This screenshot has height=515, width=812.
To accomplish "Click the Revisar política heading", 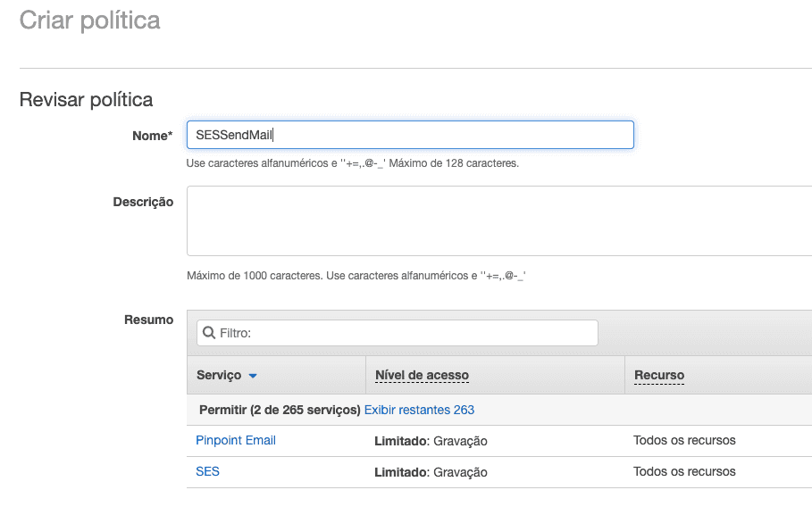I will (x=86, y=99).
